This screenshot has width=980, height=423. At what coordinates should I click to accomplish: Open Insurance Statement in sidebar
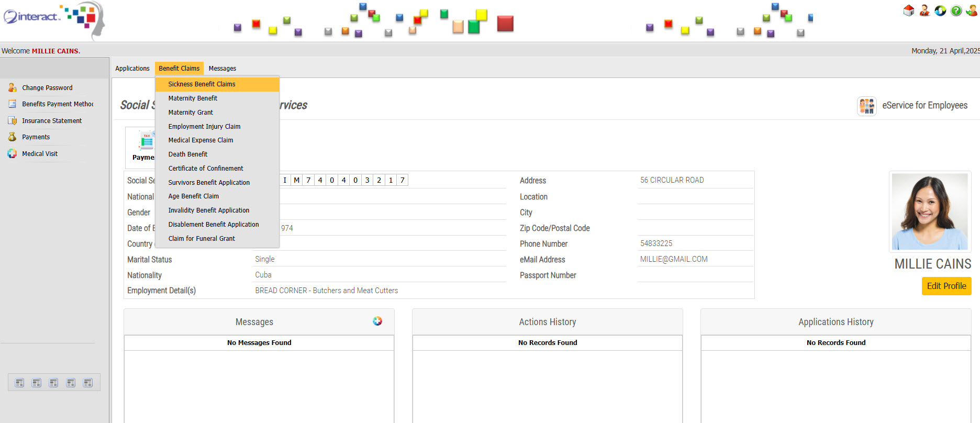coord(52,121)
